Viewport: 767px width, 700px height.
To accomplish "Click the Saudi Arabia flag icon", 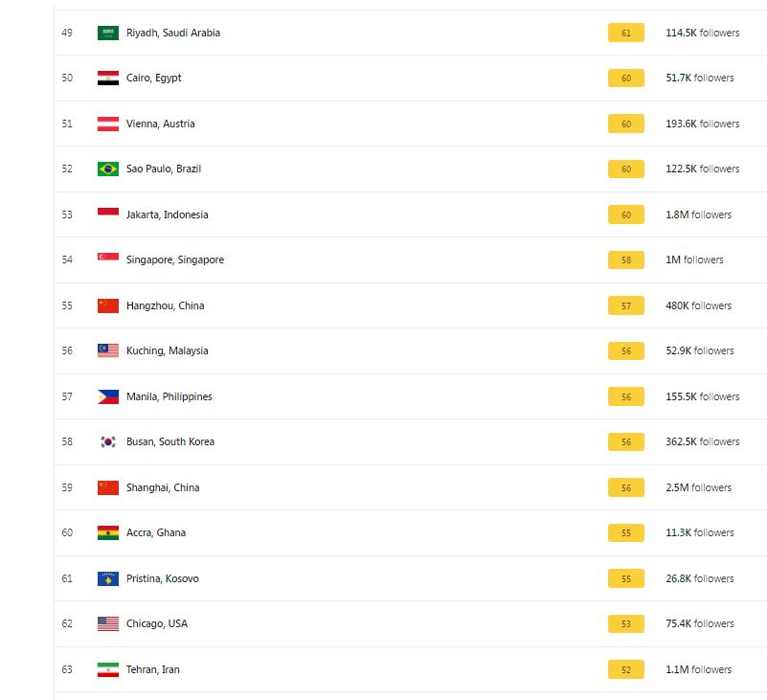I will pos(108,33).
